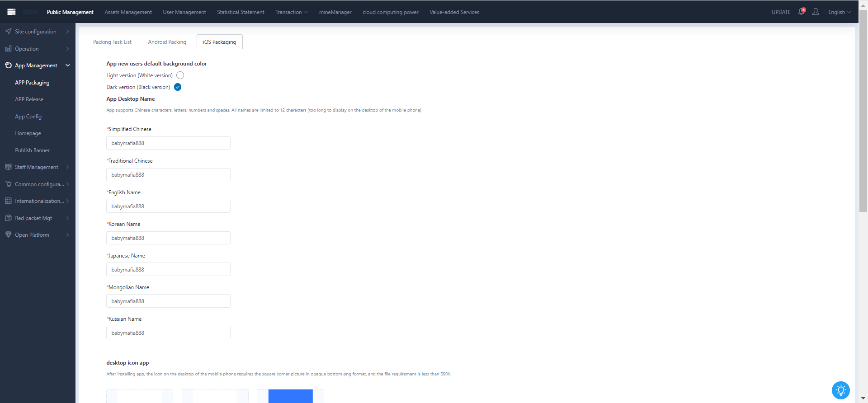This screenshot has width=868, height=403.
Task: Open the user profile icon
Action: (x=816, y=12)
